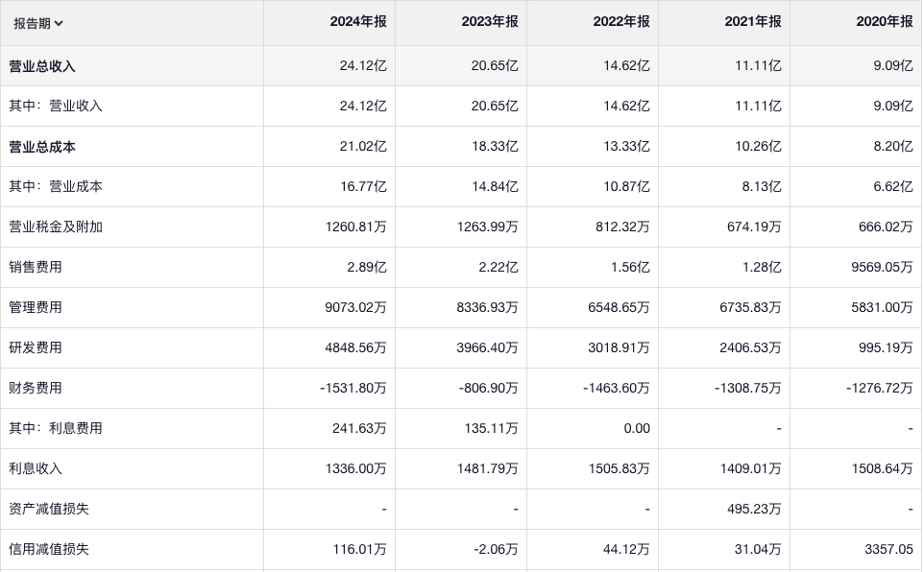This screenshot has height=572, width=924.
Task: Click the 2024年报 column header
Action: (358, 21)
